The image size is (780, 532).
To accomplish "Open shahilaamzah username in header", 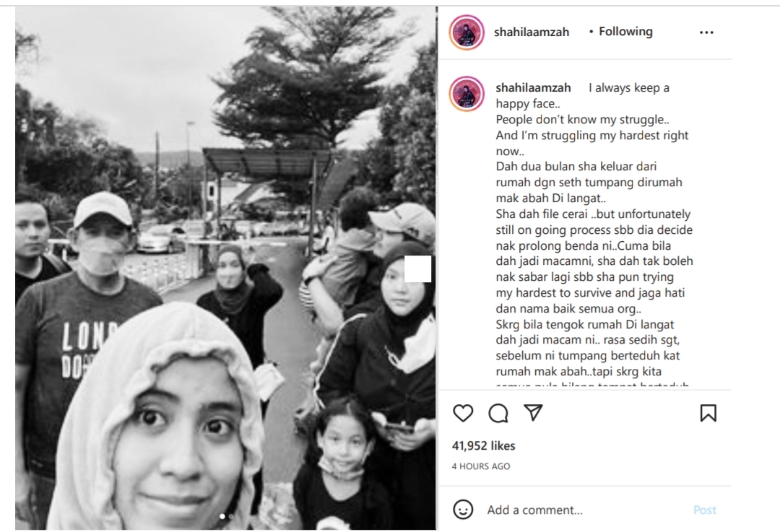I will (x=532, y=32).
